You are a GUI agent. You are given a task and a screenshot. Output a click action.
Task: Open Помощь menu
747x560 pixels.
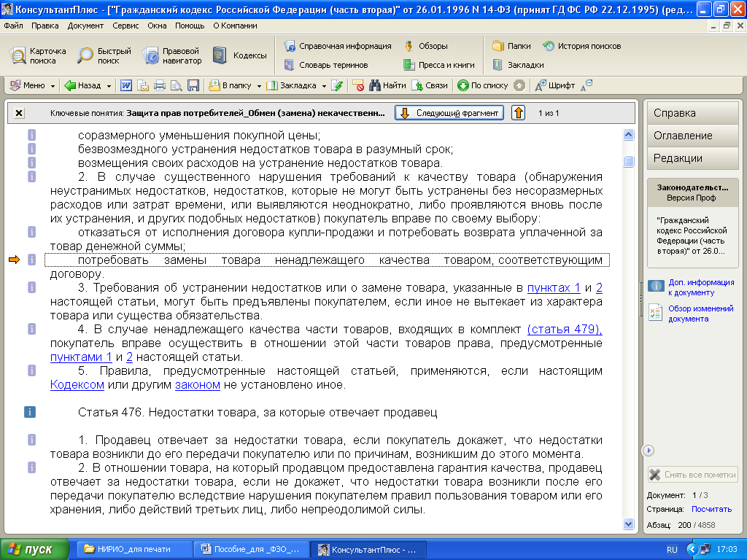tap(190, 26)
